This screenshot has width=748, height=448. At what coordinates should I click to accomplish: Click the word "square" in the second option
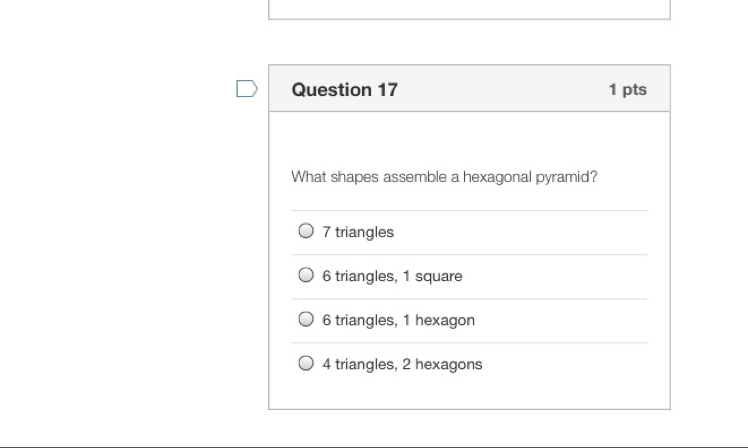(x=440, y=276)
